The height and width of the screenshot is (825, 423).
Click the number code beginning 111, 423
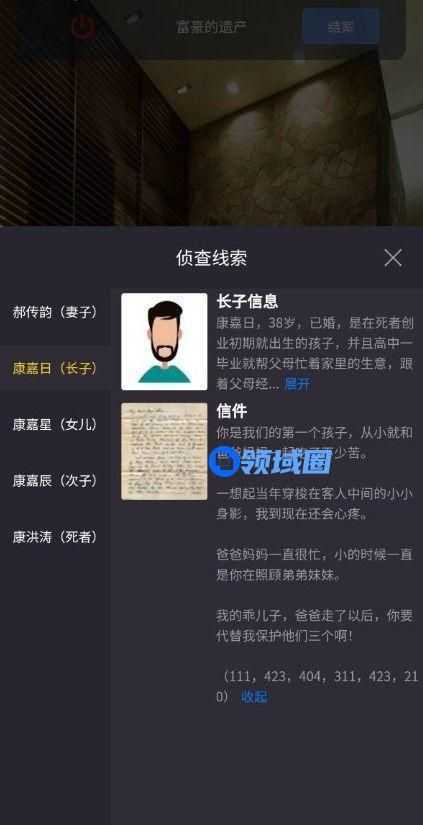[317, 686]
